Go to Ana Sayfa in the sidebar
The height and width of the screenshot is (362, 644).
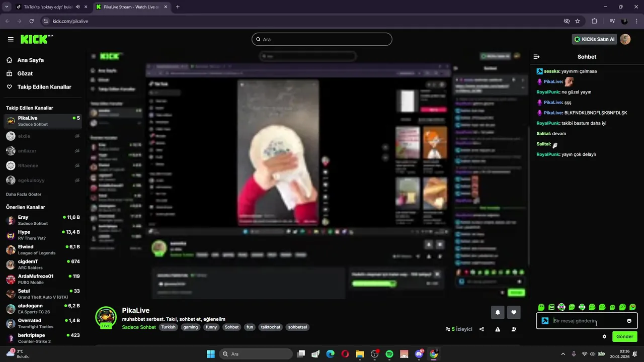(30, 60)
